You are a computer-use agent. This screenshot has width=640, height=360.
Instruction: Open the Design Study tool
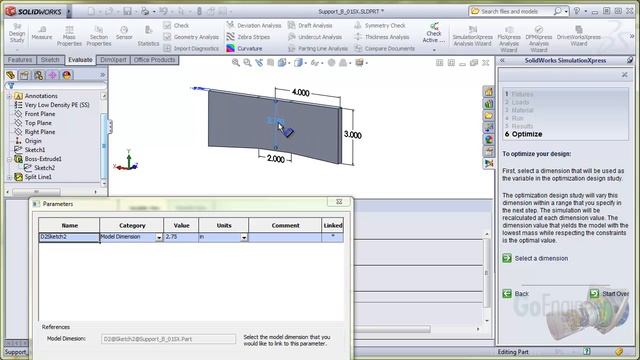(x=17, y=33)
